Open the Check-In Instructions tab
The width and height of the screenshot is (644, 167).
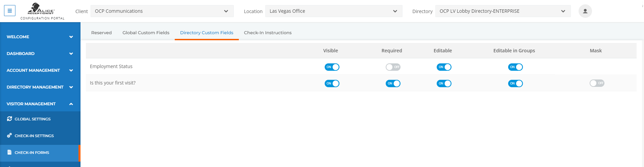[268, 33]
